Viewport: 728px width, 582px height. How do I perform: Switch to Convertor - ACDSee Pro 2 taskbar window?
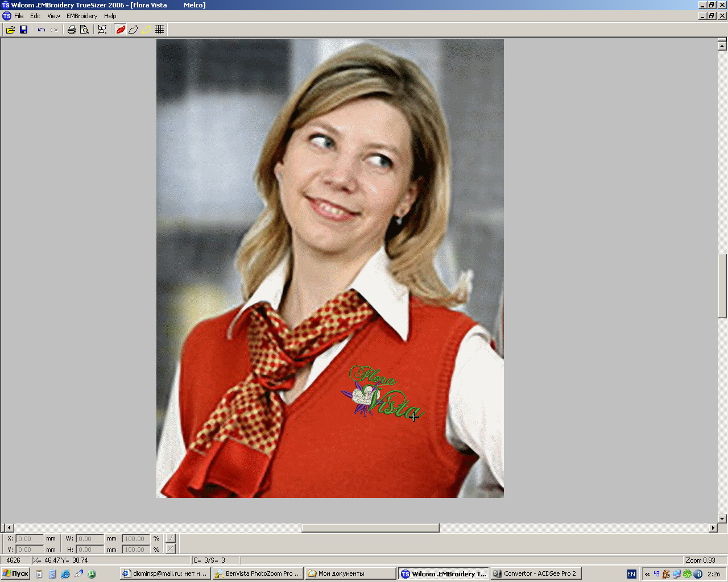click(x=536, y=573)
